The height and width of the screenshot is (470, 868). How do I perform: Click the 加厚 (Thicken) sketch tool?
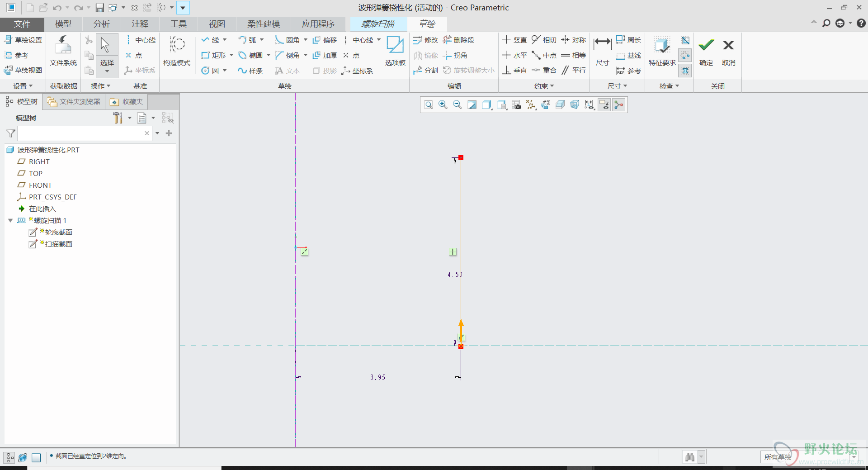tap(325, 55)
